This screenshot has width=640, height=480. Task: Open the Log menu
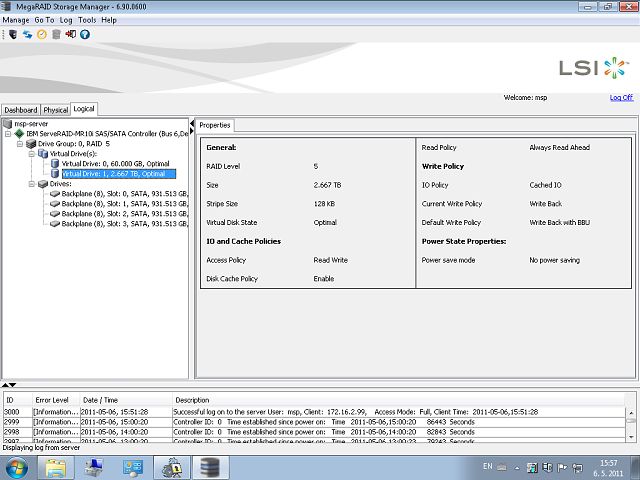click(66, 20)
